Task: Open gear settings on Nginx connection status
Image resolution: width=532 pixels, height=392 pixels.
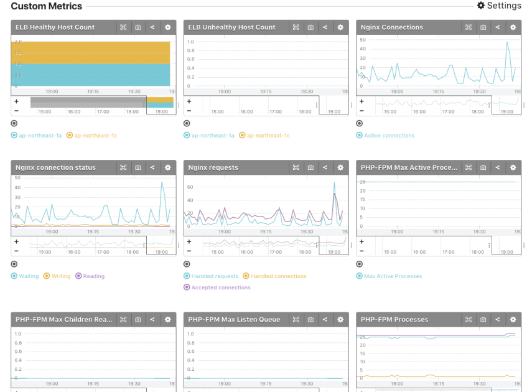Action: [x=167, y=167]
